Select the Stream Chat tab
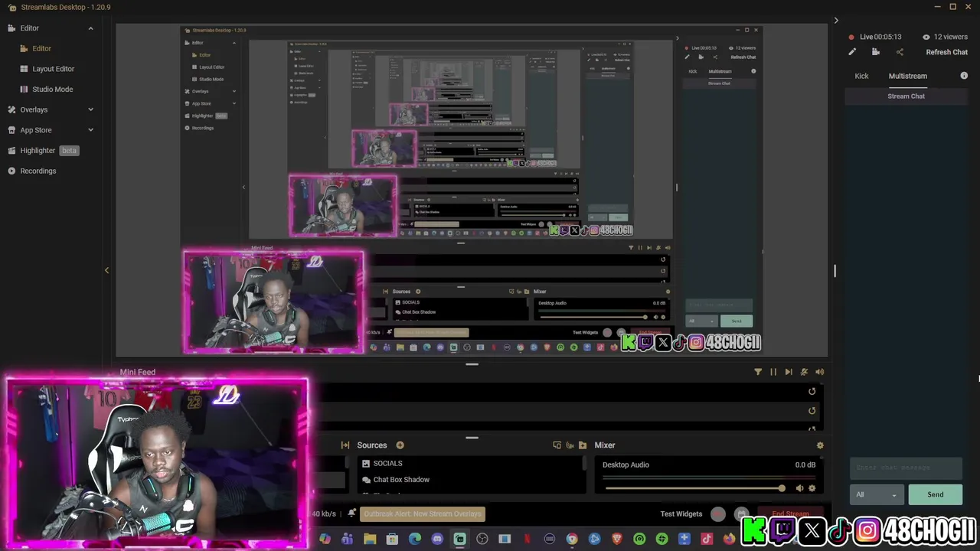The width and height of the screenshot is (980, 551). pyautogui.click(x=906, y=96)
